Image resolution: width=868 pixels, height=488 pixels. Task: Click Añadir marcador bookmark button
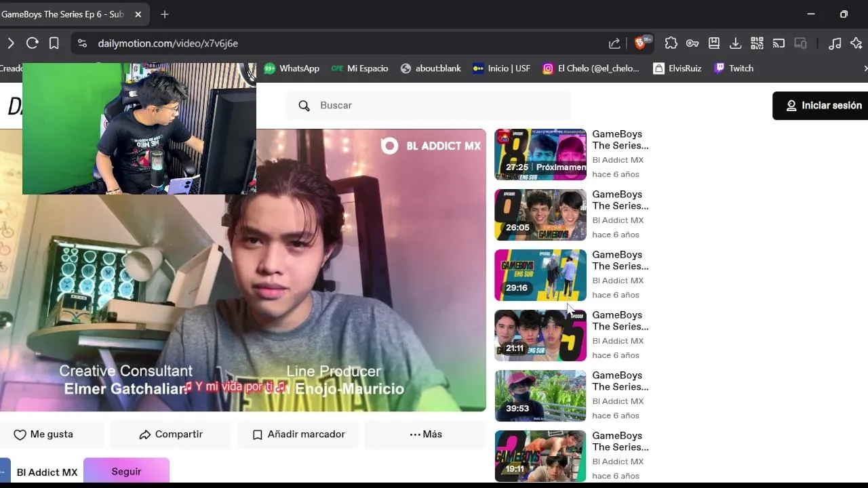300,434
